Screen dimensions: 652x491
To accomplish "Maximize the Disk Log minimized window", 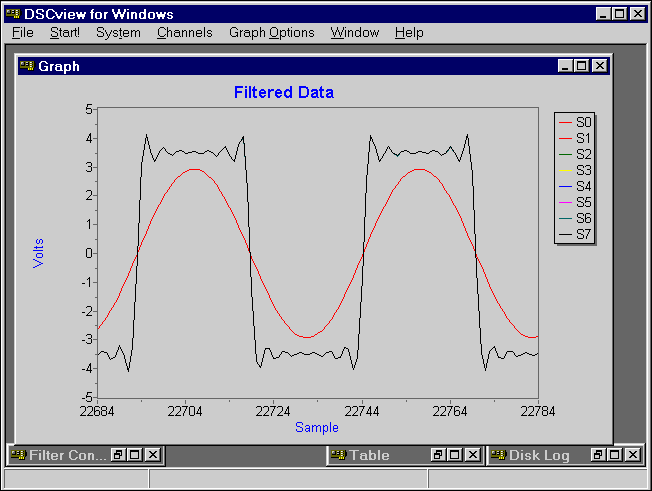I will 615,455.
